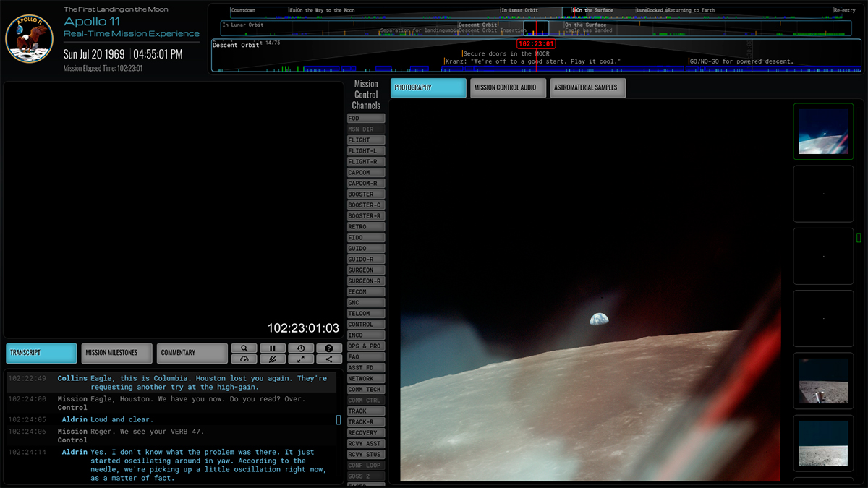Click the history clock jump-to-time icon
Image resolution: width=868 pixels, height=488 pixels.
click(301, 348)
